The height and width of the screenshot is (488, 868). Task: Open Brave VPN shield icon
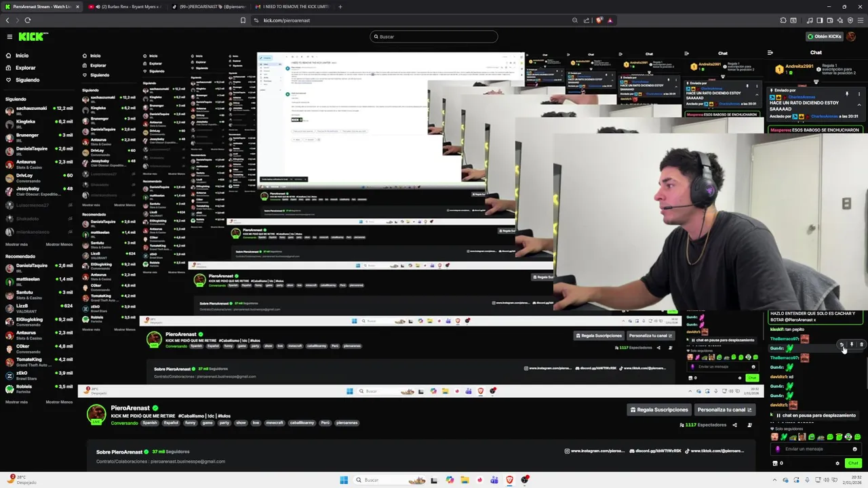[850, 20]
